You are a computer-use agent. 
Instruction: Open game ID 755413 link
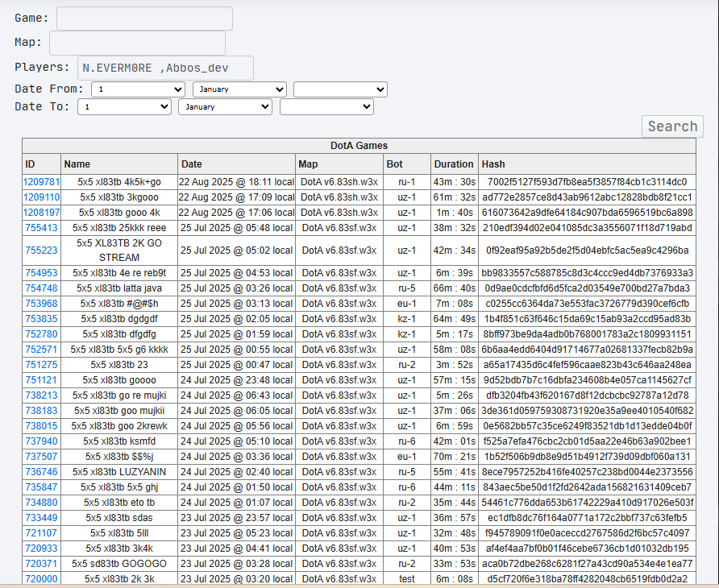tap(41, 228)
